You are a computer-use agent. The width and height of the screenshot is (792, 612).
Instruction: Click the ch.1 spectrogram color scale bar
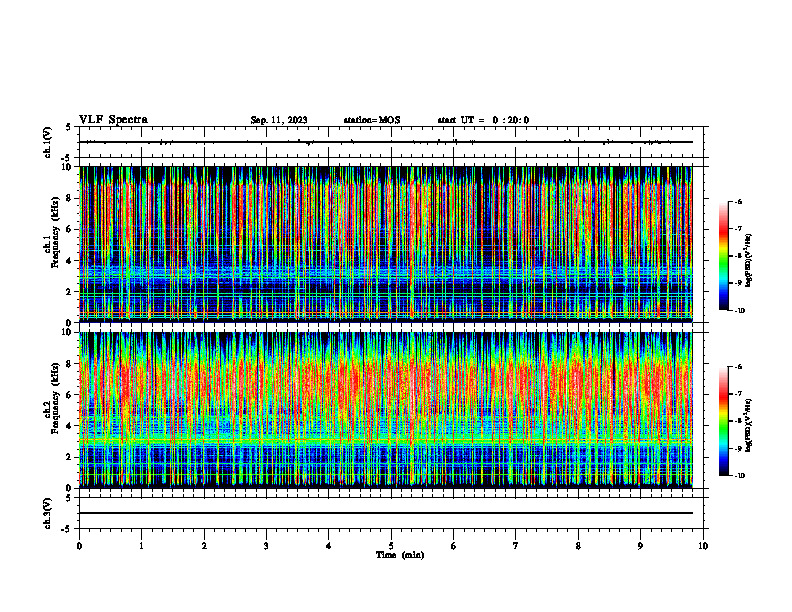(x=724, y=256)
